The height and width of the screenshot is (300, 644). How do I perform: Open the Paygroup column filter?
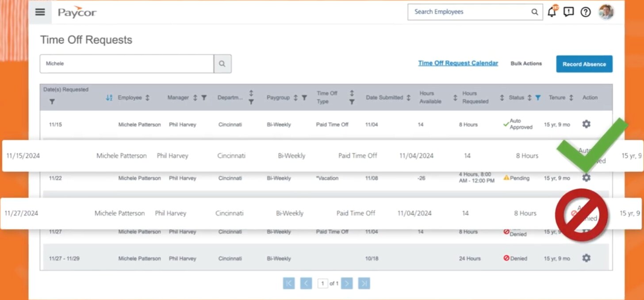pyautogui.click(x=304, y=98)
